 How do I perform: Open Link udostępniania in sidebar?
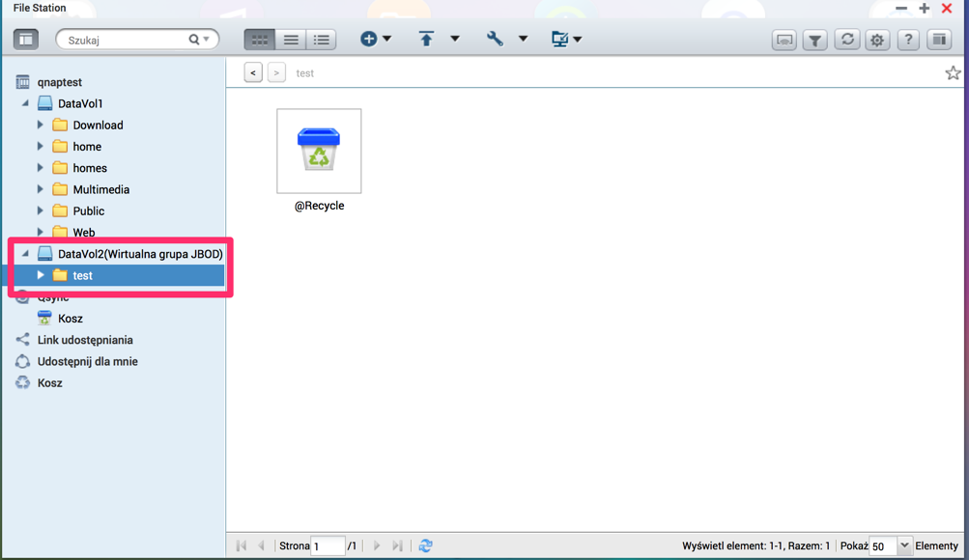(x=85, y=340)
